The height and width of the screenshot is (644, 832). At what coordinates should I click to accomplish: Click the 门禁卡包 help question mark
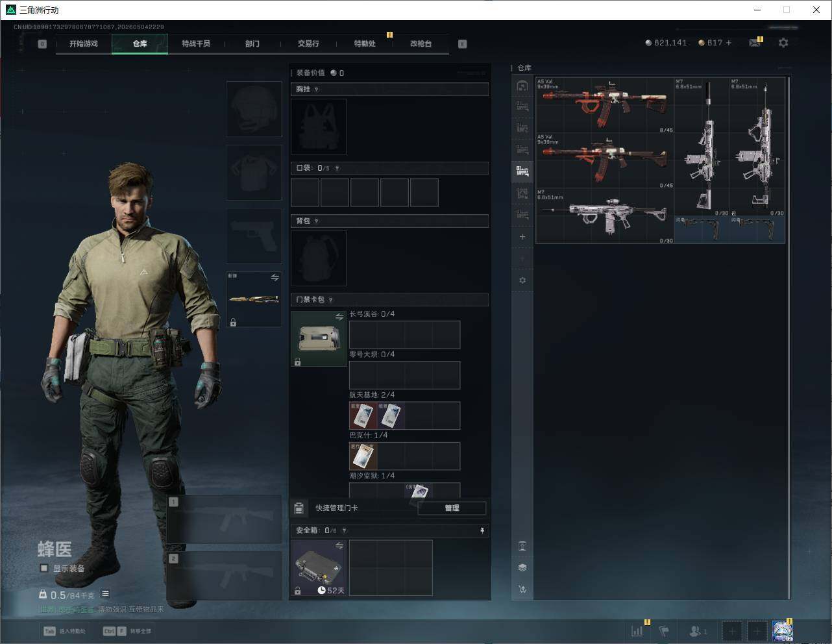point(331,300)
